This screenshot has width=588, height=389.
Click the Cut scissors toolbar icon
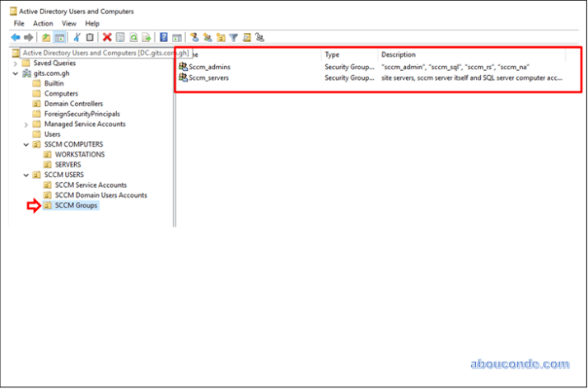pyautogui.click(x=77, y=37)
